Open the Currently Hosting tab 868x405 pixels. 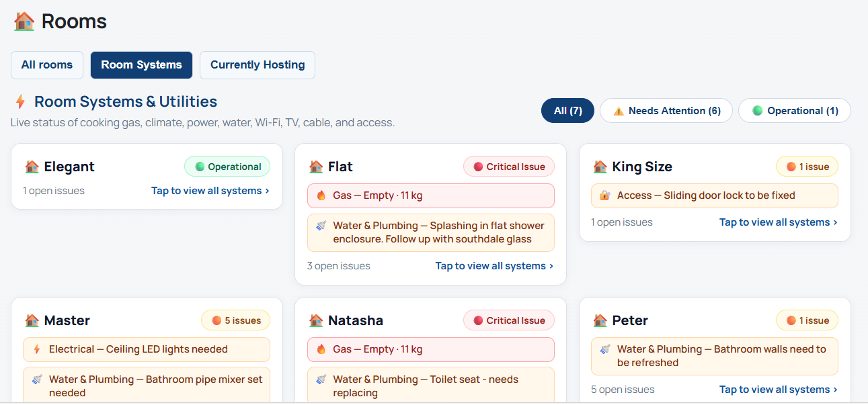(258, 65)
